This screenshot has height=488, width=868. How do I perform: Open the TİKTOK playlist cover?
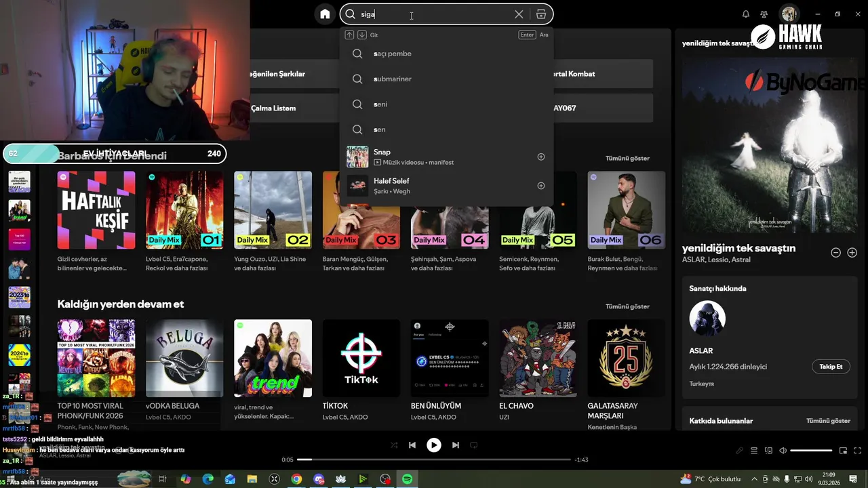[361, 359]
